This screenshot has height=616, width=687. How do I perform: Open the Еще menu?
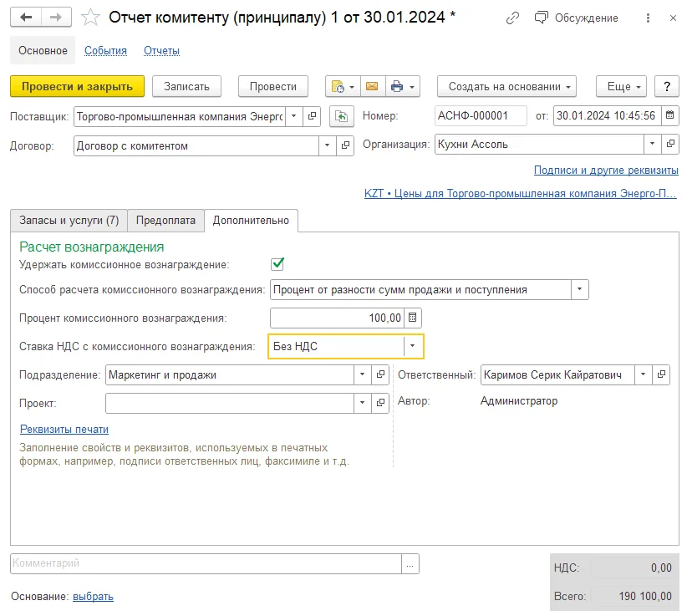click(621, 87)
